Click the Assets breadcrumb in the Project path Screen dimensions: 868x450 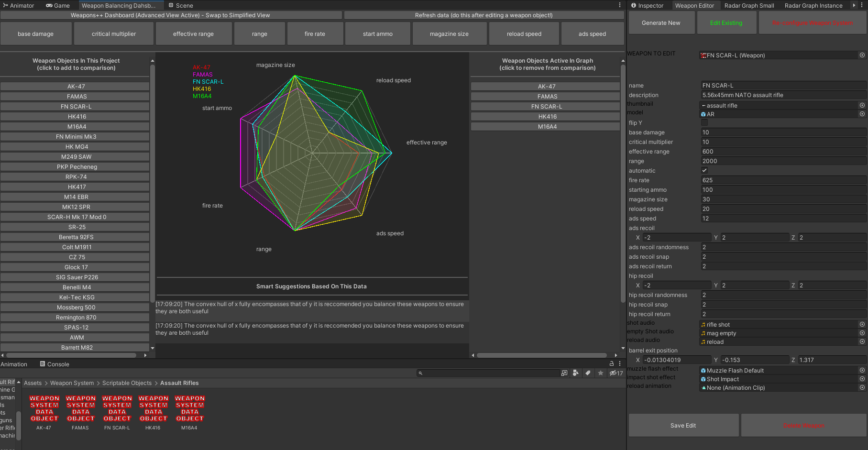(x=33, y=383)
